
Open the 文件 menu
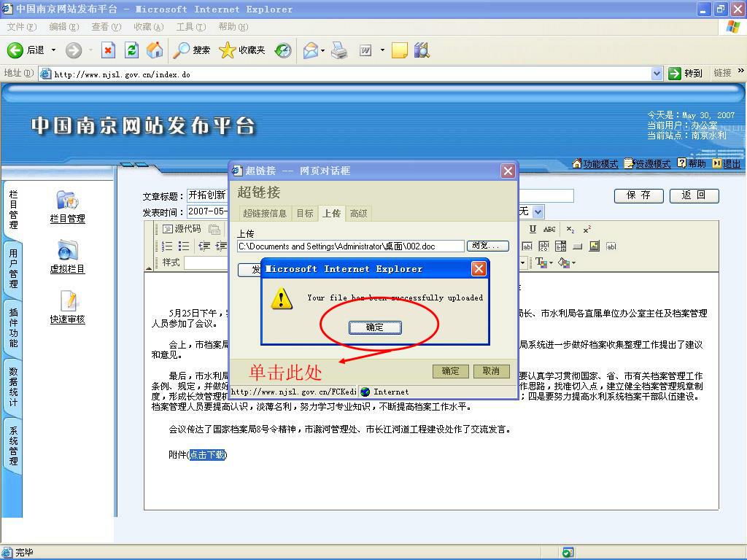tap(21, 27)
